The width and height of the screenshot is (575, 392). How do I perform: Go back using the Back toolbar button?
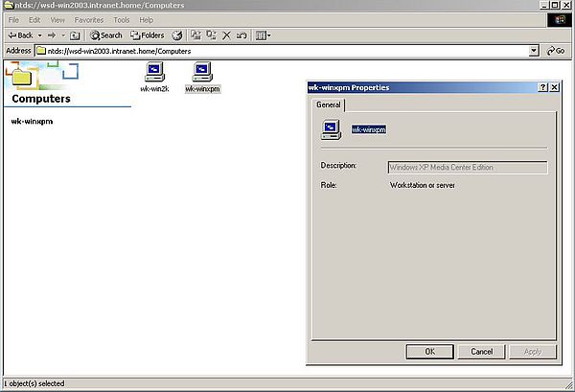[x=20, y=35]
